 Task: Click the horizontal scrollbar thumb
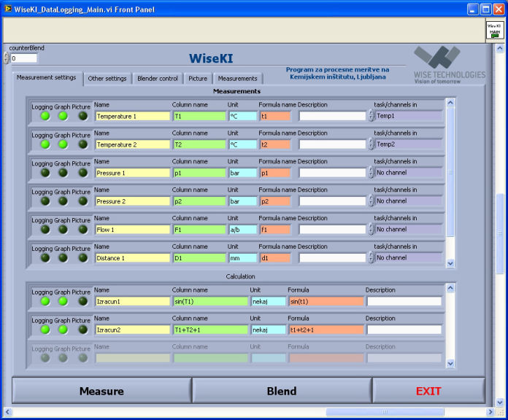click(385, 412)
